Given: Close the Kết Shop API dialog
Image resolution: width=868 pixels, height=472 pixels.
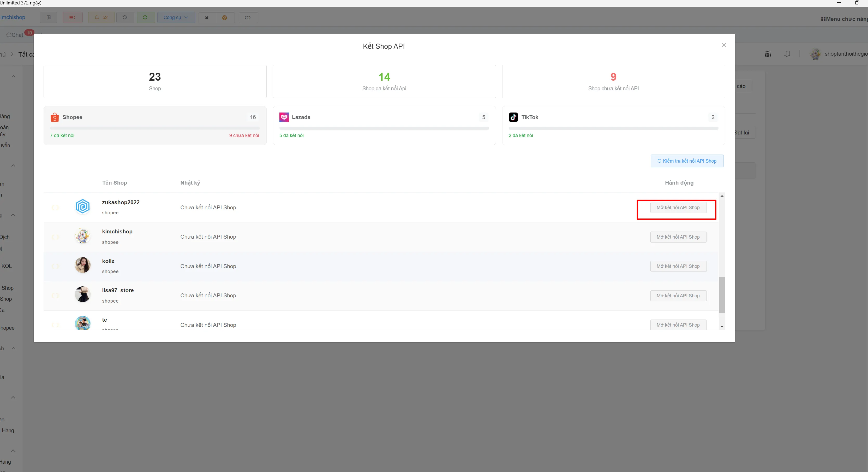Looking at the screenshot, I should click(724, 45).
